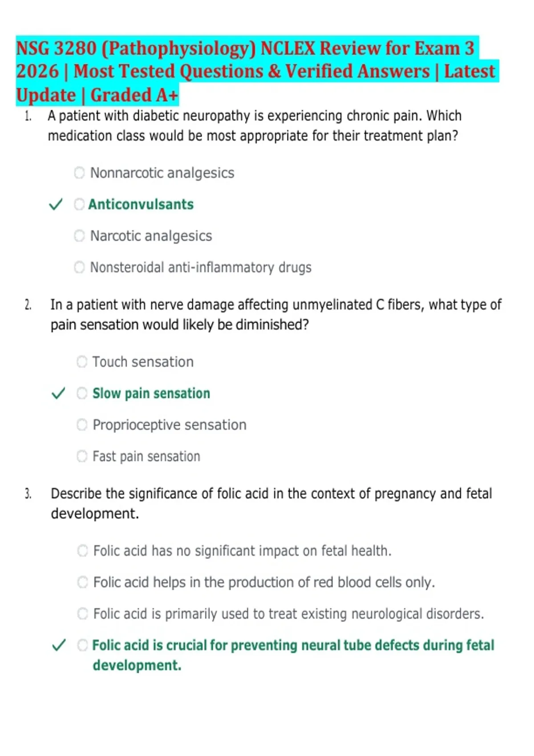
Task: Click question 1 text about diabetic neuropathy
Action: [255, 125]
